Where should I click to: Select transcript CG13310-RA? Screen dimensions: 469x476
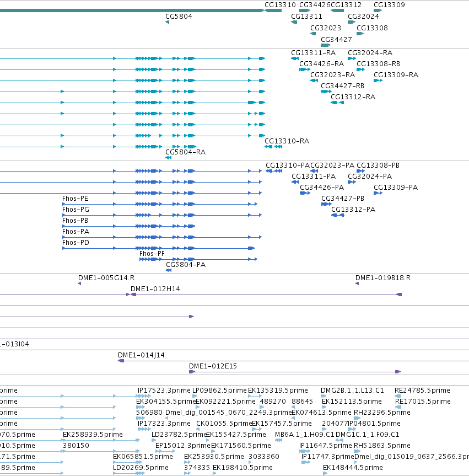(287, 141)
